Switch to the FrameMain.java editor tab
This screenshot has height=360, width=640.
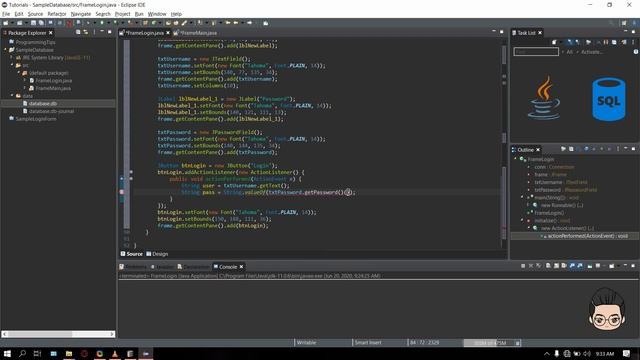(198, 33)
